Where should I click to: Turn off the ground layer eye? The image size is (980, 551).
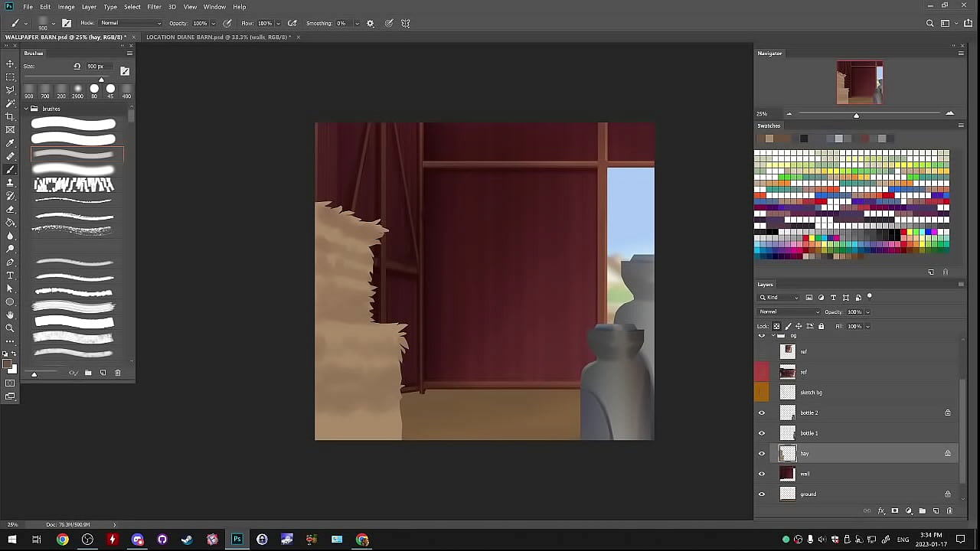tap(761, 494)
